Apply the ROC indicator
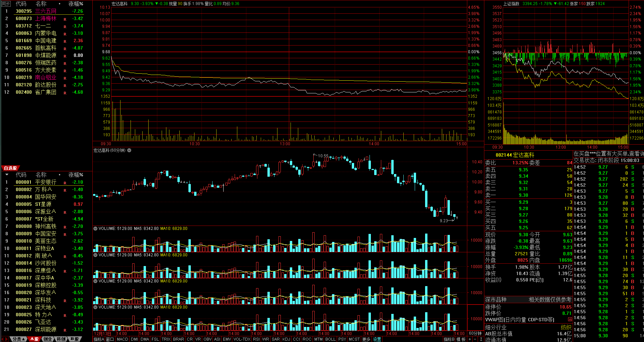644x342 pixels. [x=307, y=339]
